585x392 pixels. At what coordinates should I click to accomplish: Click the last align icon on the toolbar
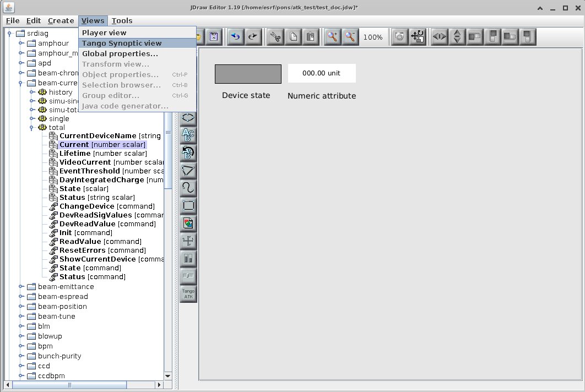(528, 36)
